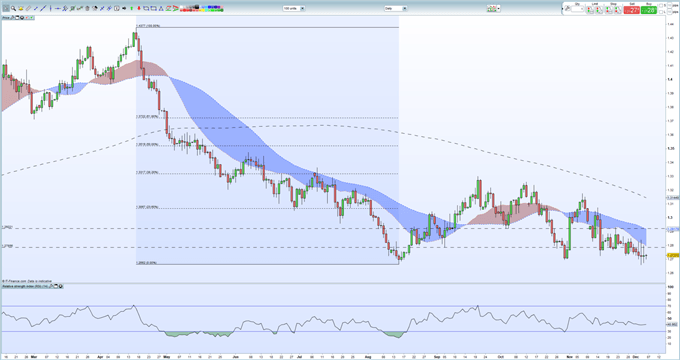Select the cursor pointer tool toggle
The width and height of the screenshot is (680, 360).
[x=6, y=8]
